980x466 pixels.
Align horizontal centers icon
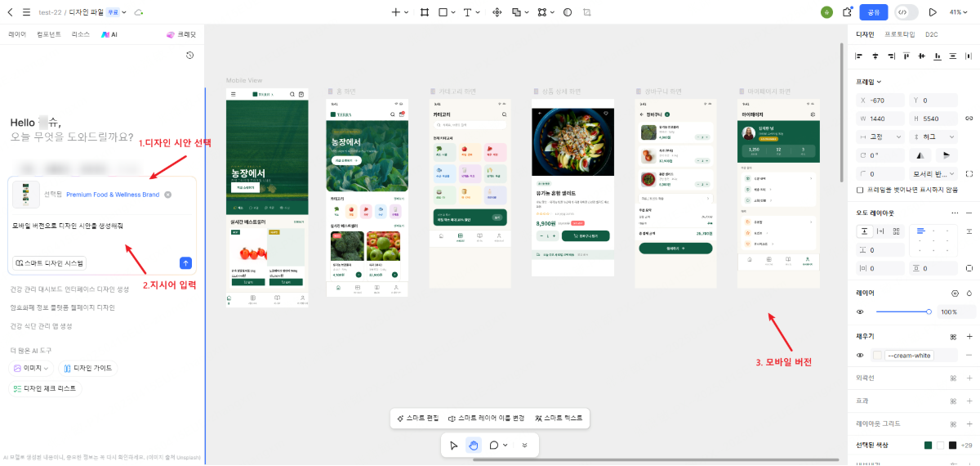(875, 56)
